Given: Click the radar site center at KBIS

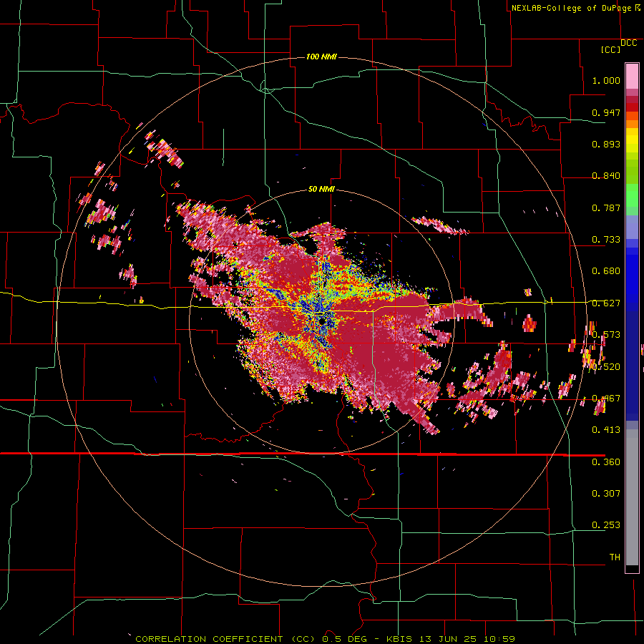Looking at the screenshot, I should 321,321.
